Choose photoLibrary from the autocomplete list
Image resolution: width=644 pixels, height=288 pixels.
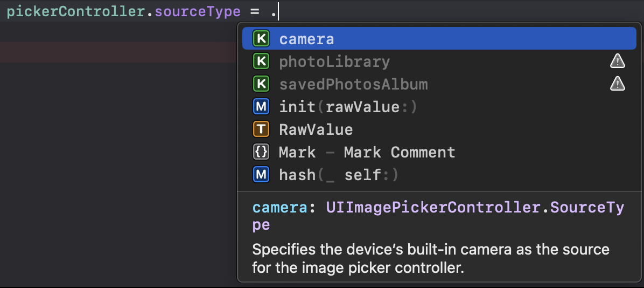click(334, 62)
